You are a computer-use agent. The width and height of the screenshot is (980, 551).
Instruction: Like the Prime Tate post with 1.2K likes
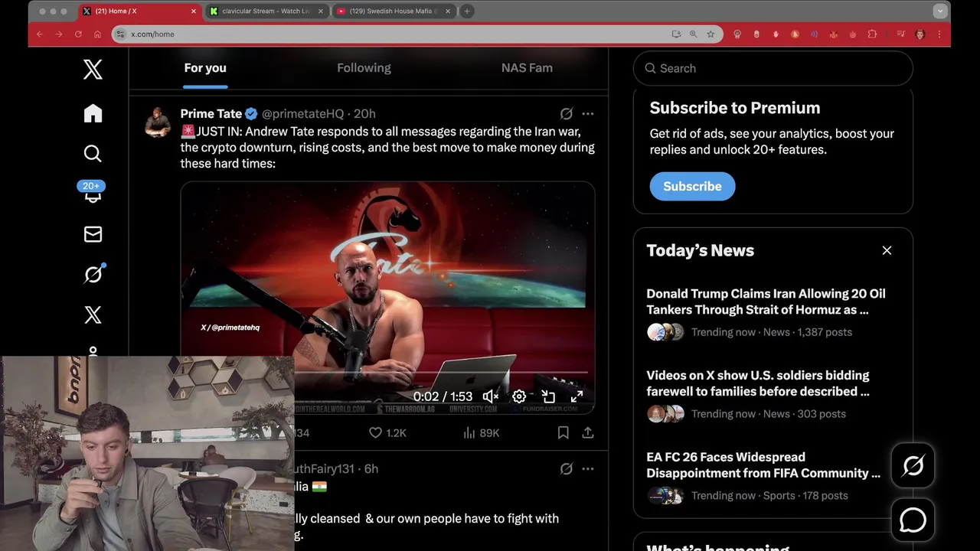(387, 432)
